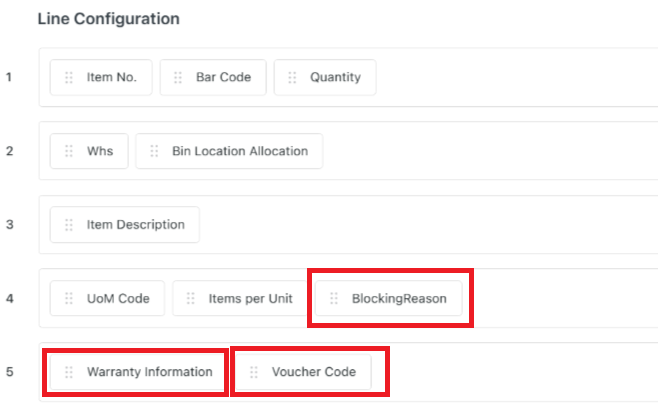Click the Bin Location Allocation drag handle

tap(154, 151)
